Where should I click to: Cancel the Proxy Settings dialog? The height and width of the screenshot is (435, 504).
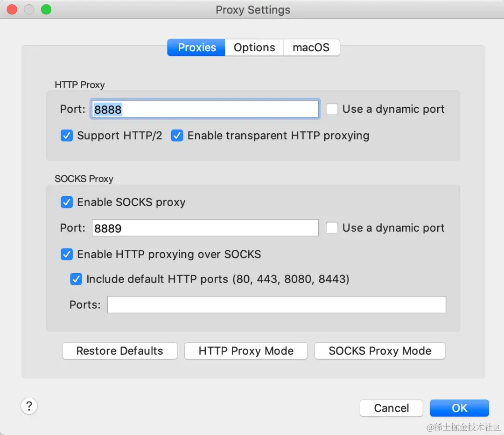391,408
